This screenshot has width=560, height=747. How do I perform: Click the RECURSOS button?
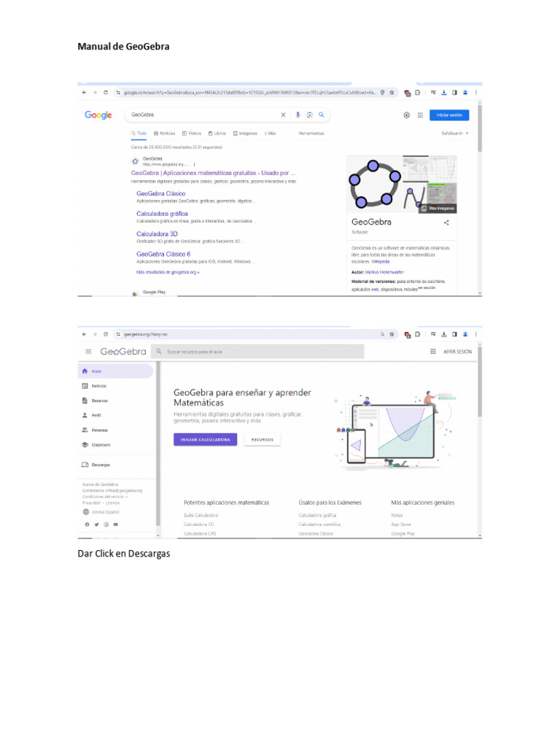click(262, 440)
